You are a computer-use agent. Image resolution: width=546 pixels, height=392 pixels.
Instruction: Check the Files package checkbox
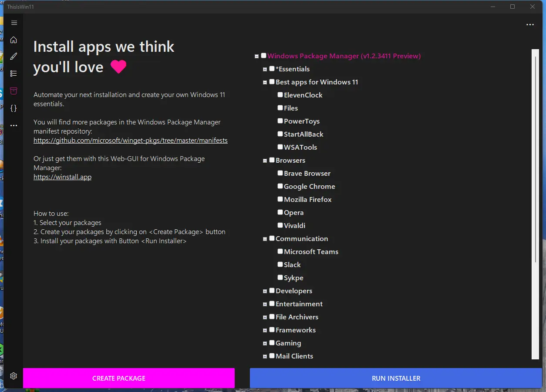pyautogui.click(x=280, y=108)
